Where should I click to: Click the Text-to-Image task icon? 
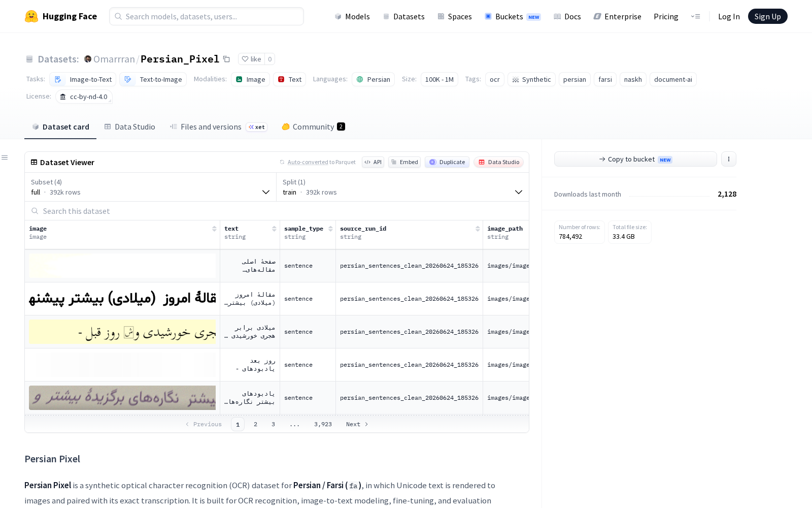(128, 79)
